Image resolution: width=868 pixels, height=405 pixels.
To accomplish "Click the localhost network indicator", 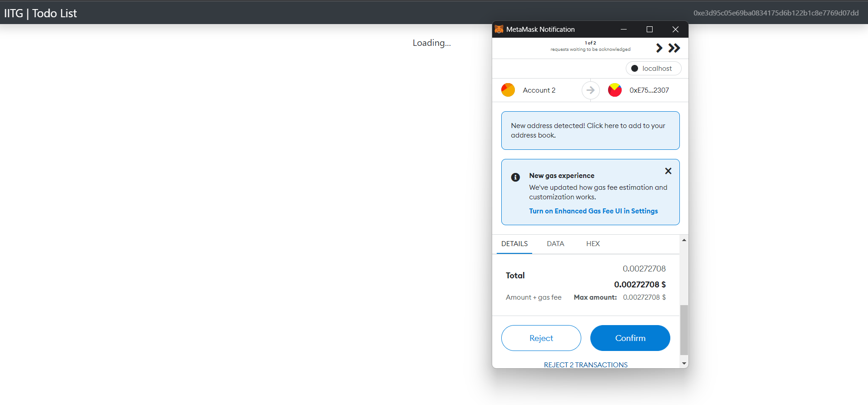I will (653, 69).
